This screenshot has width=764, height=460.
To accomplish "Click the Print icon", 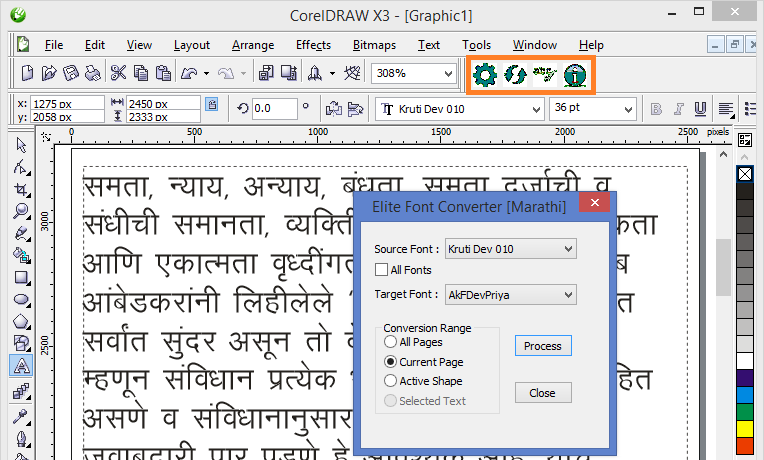I will [93, 74].
